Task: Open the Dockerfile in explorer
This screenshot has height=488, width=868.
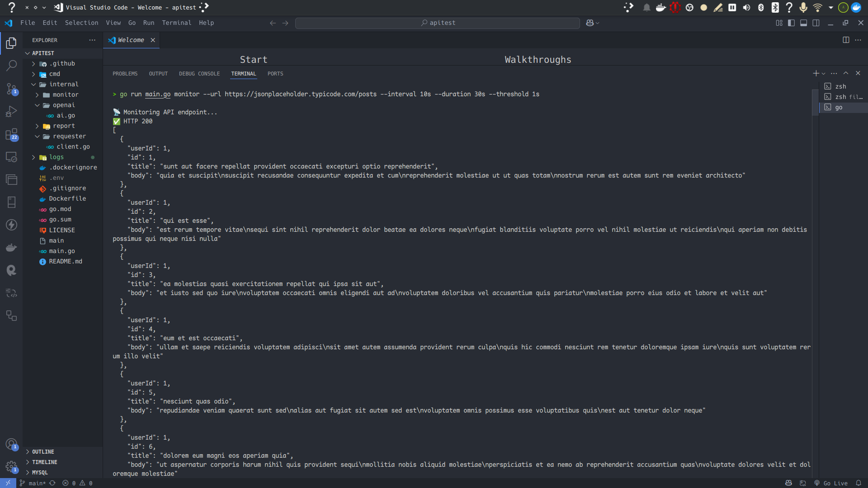Action: pos(62,199)
